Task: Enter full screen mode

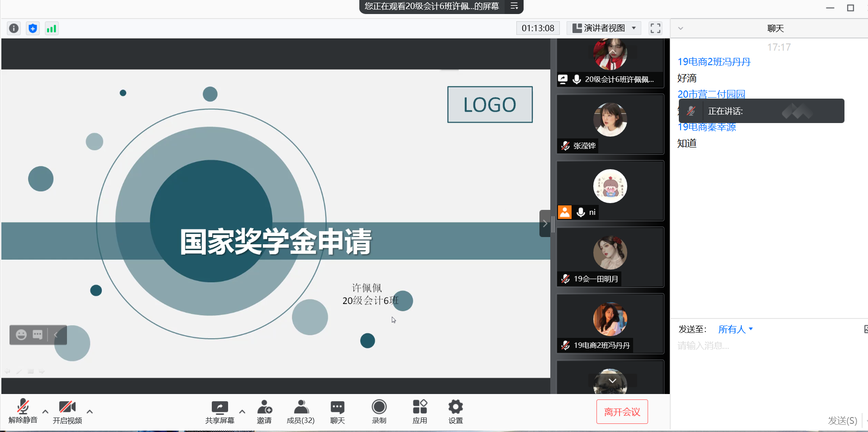Action: pos(655,28)
